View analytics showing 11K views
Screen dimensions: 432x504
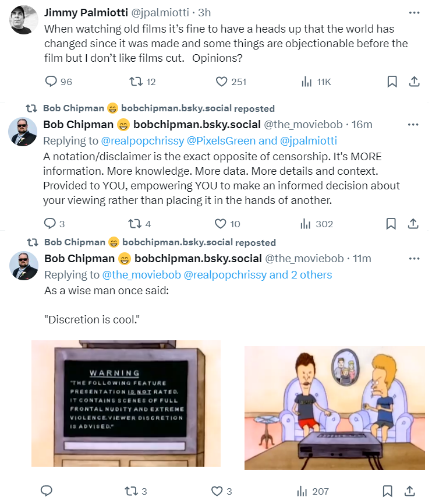tap(316, 82)
